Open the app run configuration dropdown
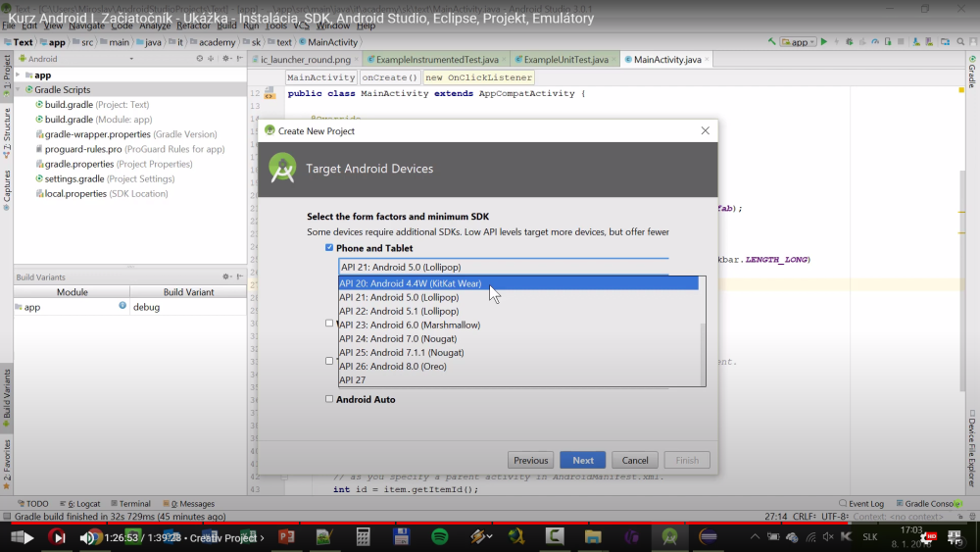 799,42
